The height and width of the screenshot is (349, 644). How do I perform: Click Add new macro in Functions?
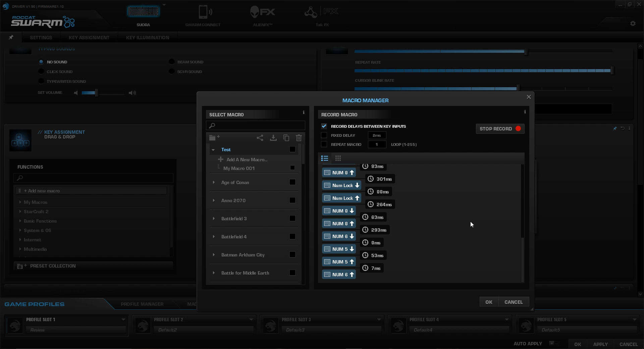click(91, 191)
